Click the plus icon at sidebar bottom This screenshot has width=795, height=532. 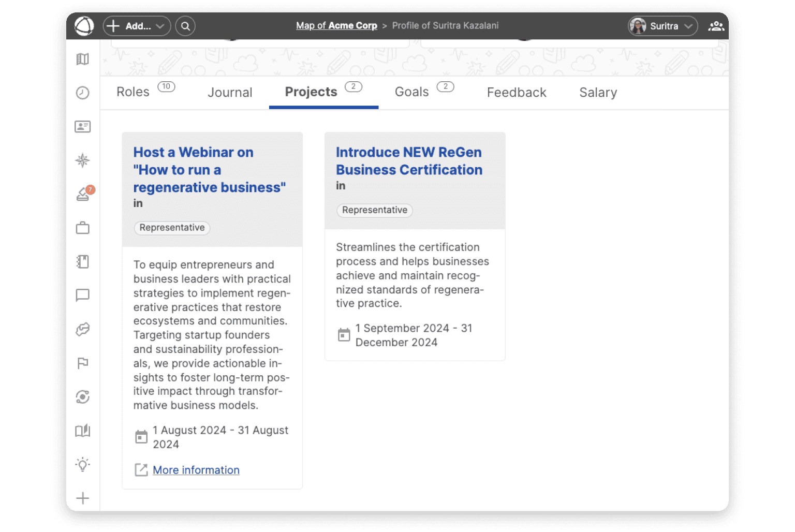pyautogui.click(x=83, y=498)
